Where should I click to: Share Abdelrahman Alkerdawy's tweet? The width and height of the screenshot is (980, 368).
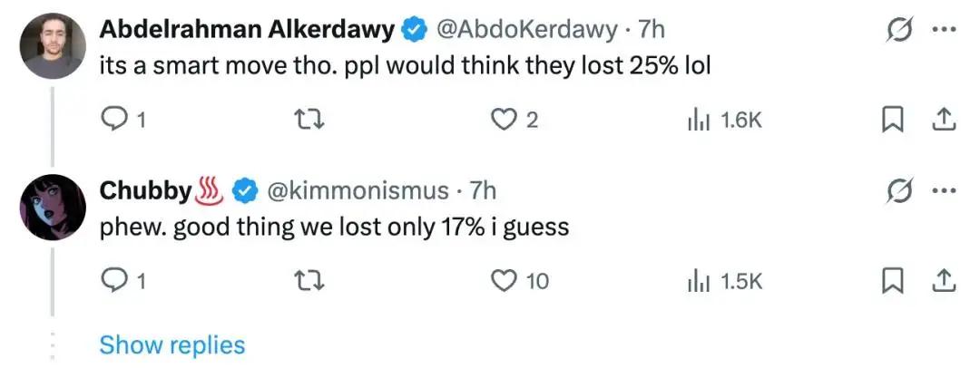pyautogui.click(x=945, y=120)
